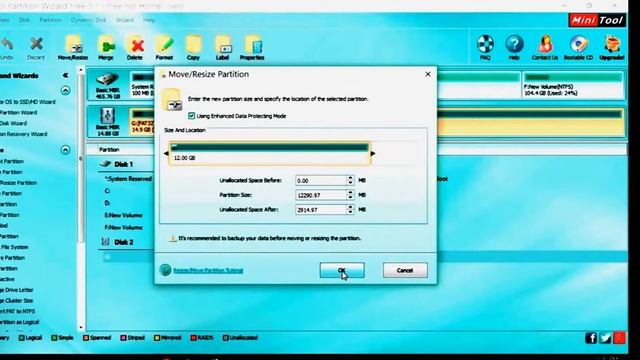Open the Partition menu
Image resolution: width=640 pixels, height=360 pixels.
(50, 20)
